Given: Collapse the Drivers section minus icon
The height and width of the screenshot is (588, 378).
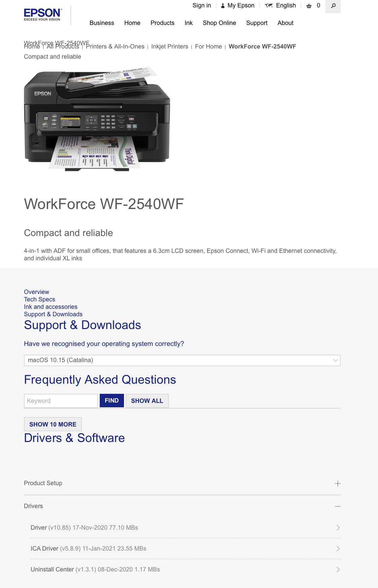Looking at the screenshot, I should click(338, 506).
